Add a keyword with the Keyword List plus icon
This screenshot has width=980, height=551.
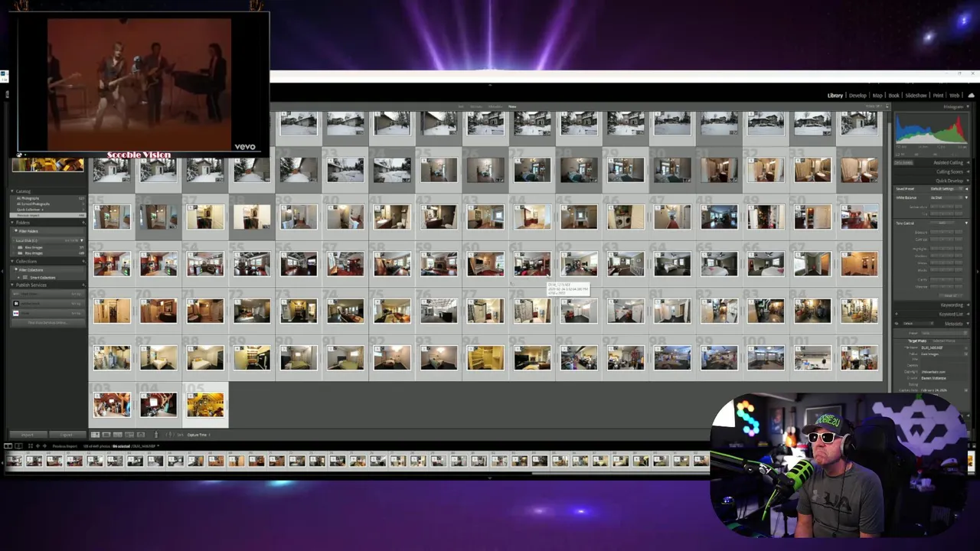tap(897, 314)
